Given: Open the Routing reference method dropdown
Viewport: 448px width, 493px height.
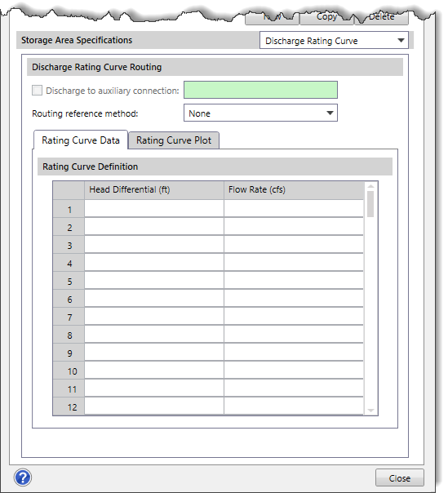Looking at the screenshot, I should point(260,113).
